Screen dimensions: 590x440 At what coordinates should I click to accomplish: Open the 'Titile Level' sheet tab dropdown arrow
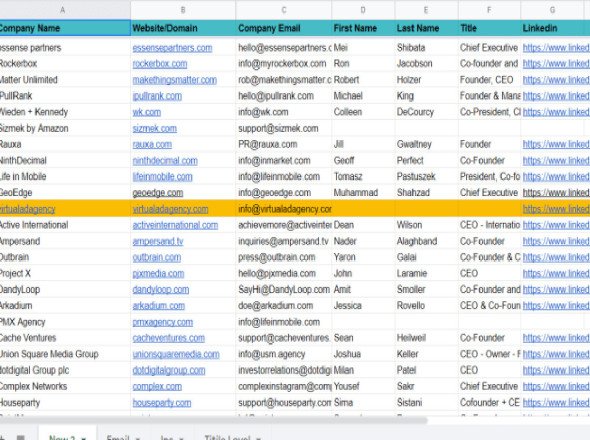coord(259,438)
